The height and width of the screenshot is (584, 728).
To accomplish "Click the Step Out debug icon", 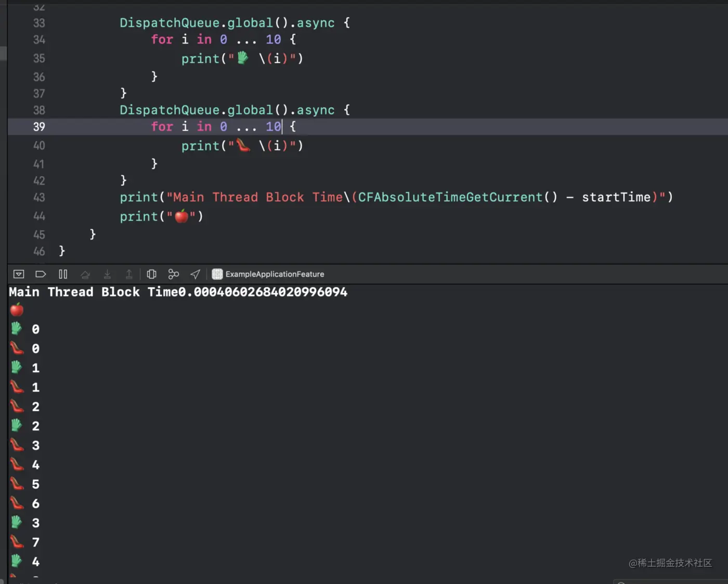I will pyautogui.click(x=129, y=274).
